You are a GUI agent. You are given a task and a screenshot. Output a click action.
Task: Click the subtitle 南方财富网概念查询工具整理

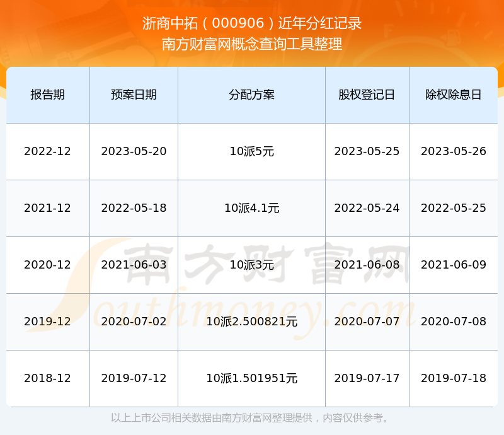[252, 44]
